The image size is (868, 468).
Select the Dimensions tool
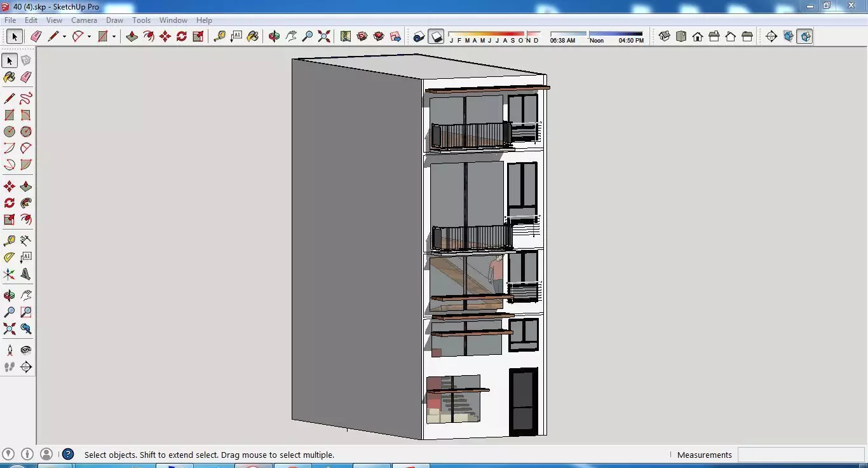click(x=26, y=240)
